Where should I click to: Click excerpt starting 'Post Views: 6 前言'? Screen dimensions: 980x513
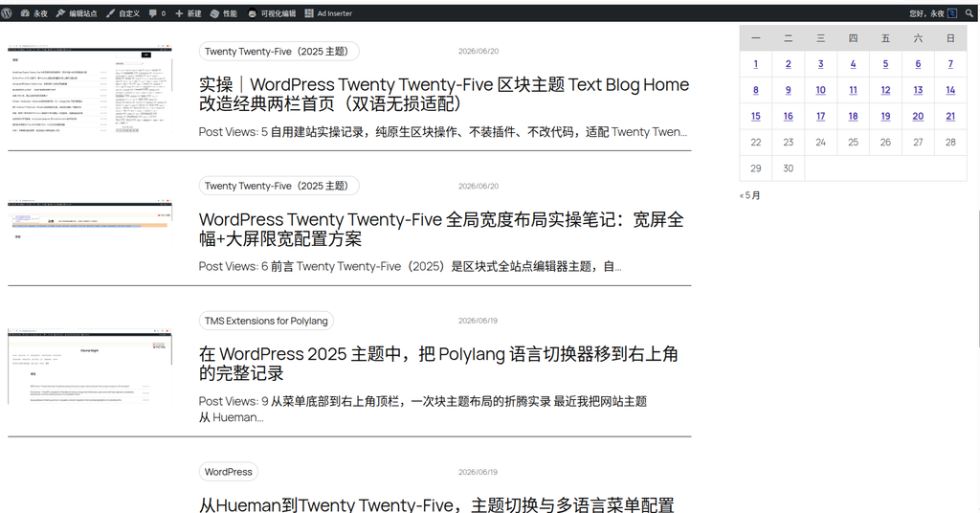[x=410, y=266]
